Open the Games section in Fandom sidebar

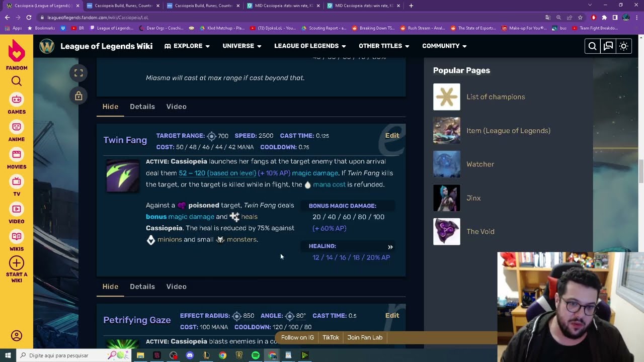[x=17, y=104]
